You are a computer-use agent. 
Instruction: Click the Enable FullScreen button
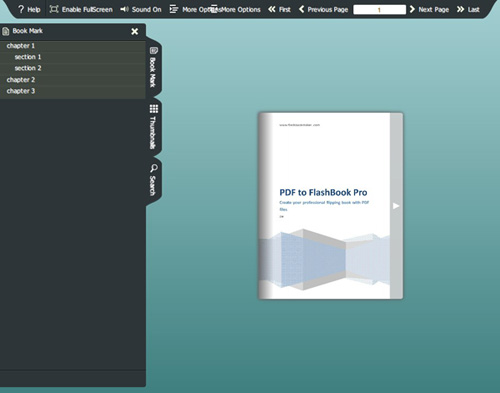tap(81, 9)
